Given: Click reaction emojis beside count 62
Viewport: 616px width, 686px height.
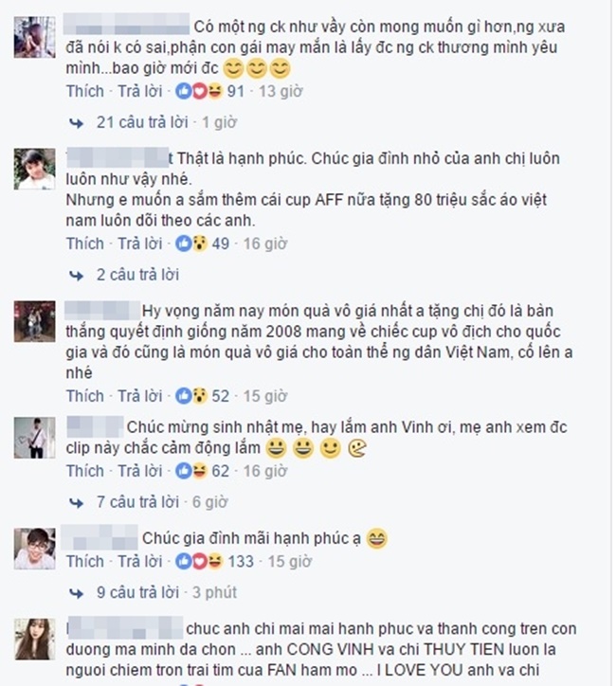Looking at the screenshot, I should coord(191,471).
